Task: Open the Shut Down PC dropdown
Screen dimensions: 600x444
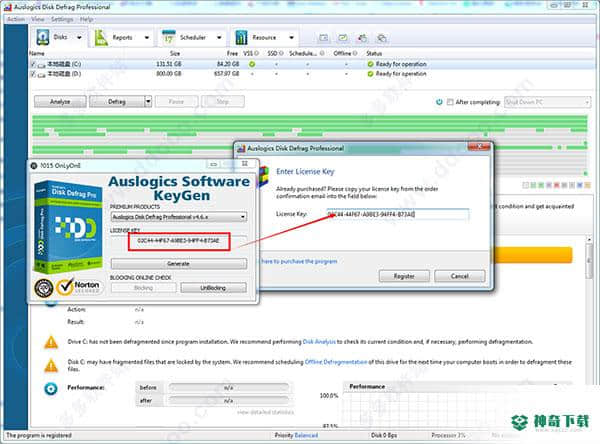Action: (547, 102)
